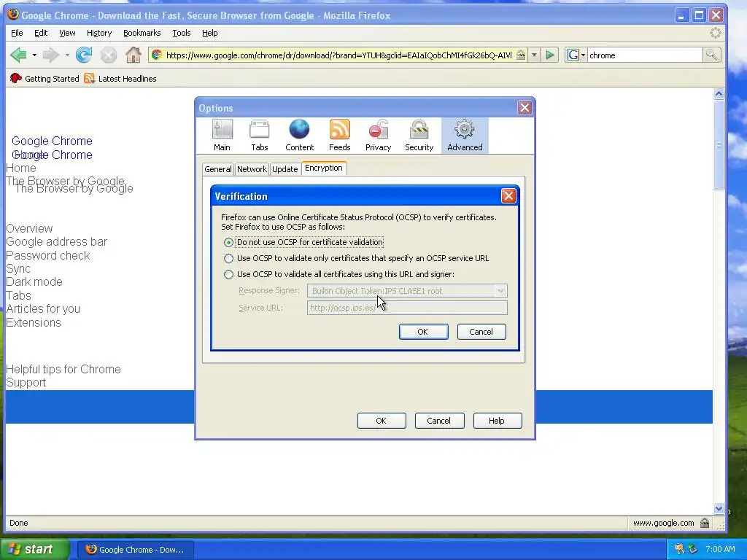Click the Getting Started bookmark

point(44,79)
